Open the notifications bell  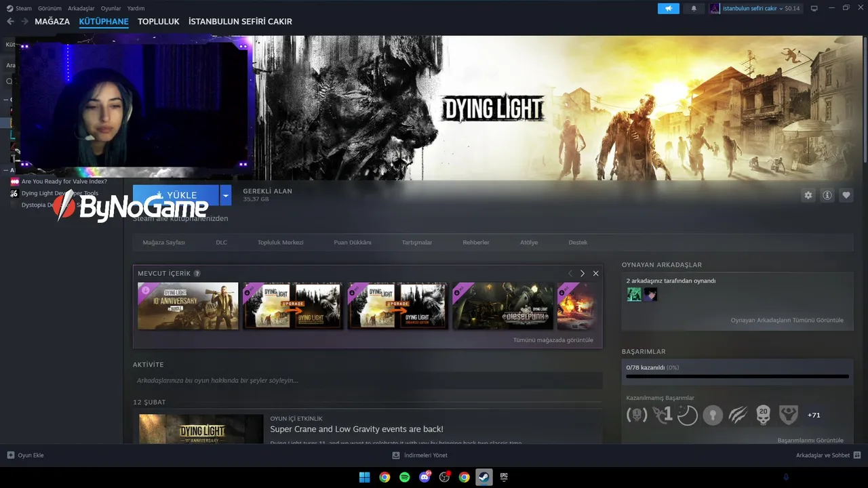(x=694, y=8)
